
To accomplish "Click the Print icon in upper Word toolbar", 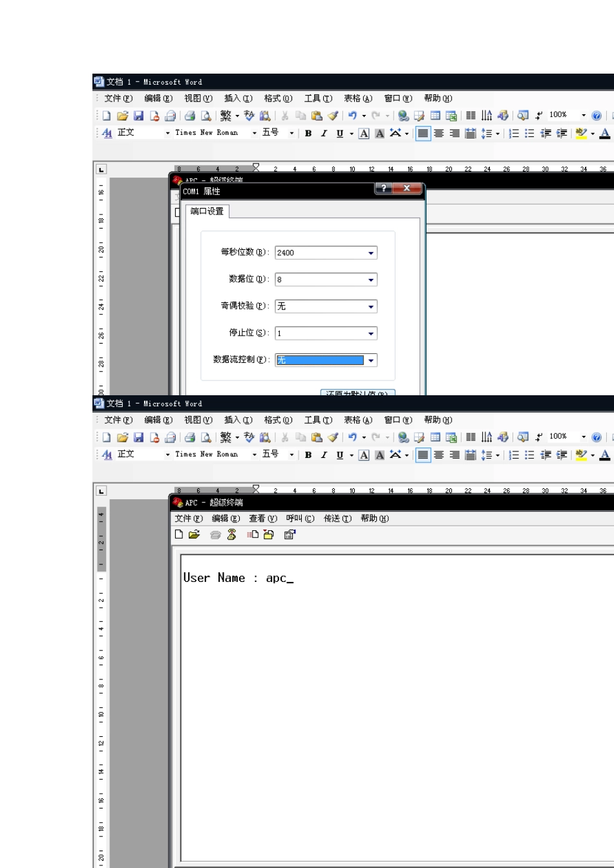I will 190,116.
